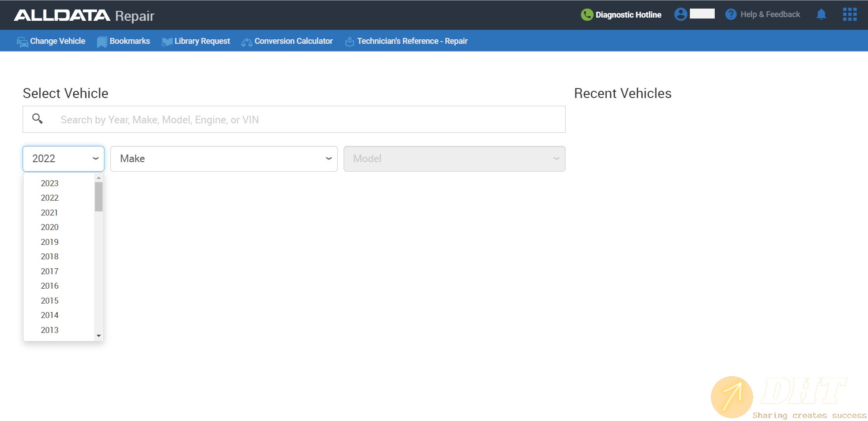The height and width of the screenshot is (421, 868).
Task: Open Change Vehicle in toolbar
Action: [57, 41]
